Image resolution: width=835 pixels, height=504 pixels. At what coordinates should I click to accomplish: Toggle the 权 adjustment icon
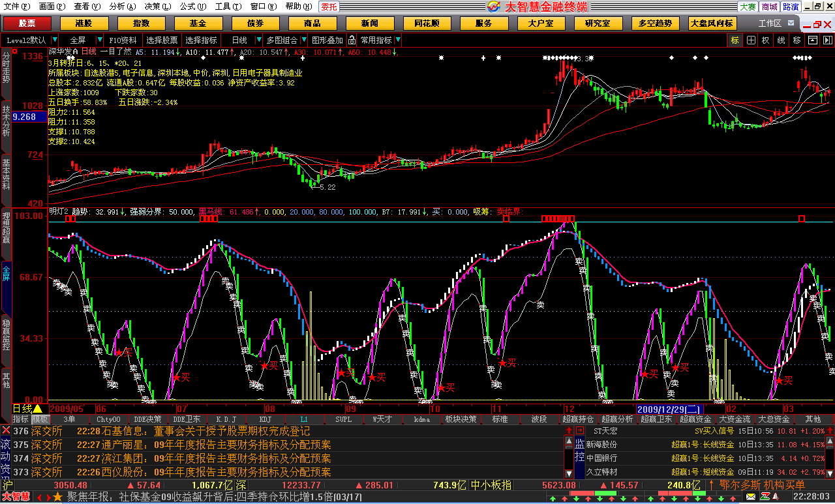(x=765, y=40)
